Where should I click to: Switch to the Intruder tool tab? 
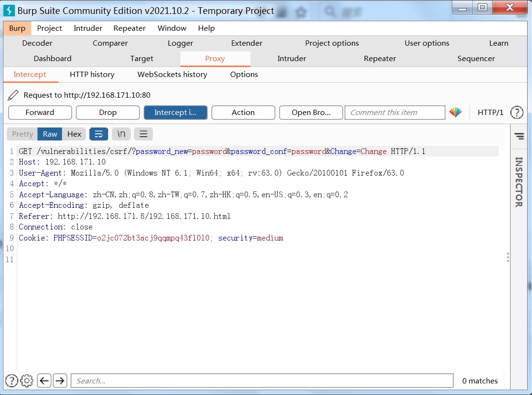tap(292, 58)
